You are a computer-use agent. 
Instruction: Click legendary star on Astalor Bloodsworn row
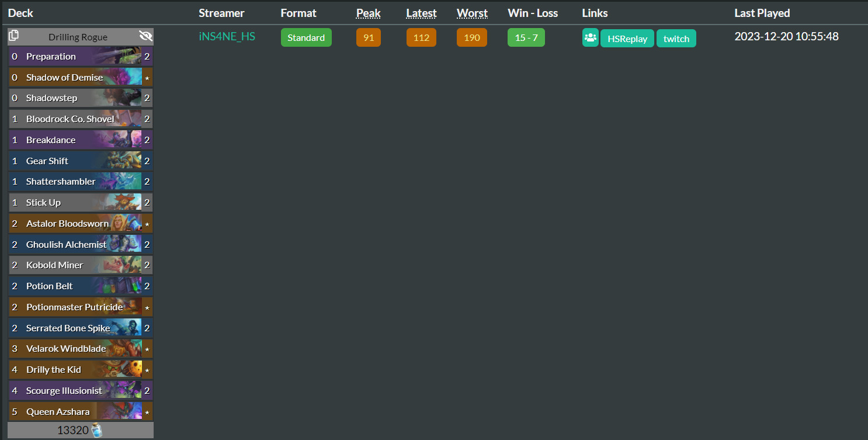(x=147, y=224)
